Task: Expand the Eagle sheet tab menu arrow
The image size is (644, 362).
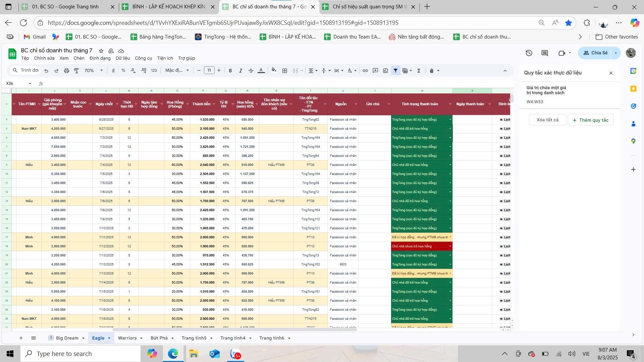Action: (109, 338)
